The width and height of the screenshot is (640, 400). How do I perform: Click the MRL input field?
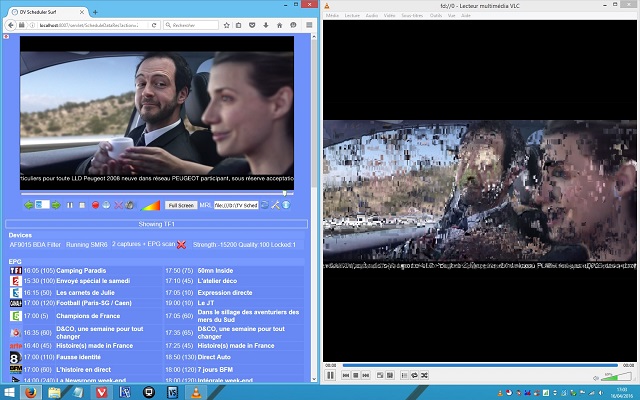[x=236, y=205]
